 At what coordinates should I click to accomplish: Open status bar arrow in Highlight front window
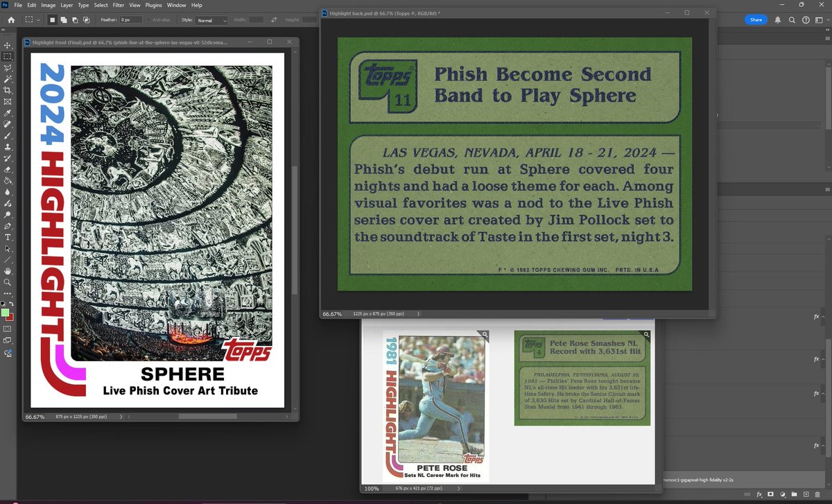click(122, 417)
